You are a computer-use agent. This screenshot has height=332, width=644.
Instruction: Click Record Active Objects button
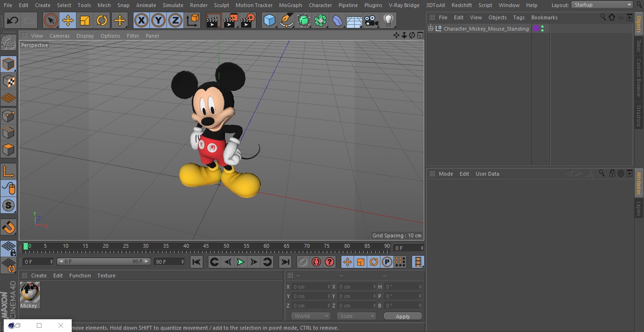(x=303, y=262)
